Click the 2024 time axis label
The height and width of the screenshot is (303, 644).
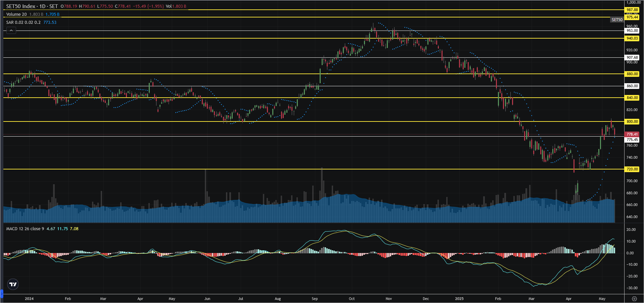[29, 299]
